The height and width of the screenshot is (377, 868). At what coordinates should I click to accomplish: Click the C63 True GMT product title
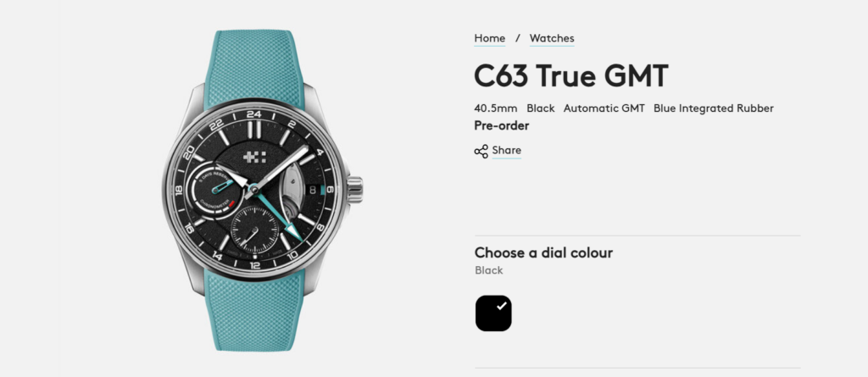pyautogui.click(x=571, y=76)
